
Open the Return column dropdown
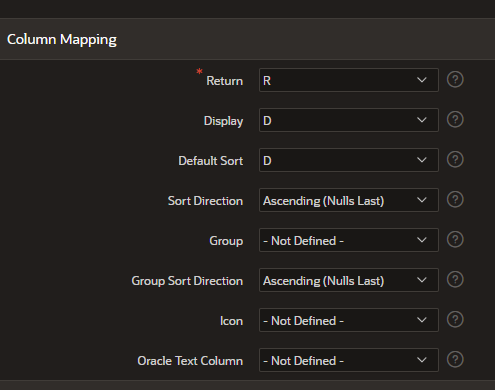[x=349, y=80]
